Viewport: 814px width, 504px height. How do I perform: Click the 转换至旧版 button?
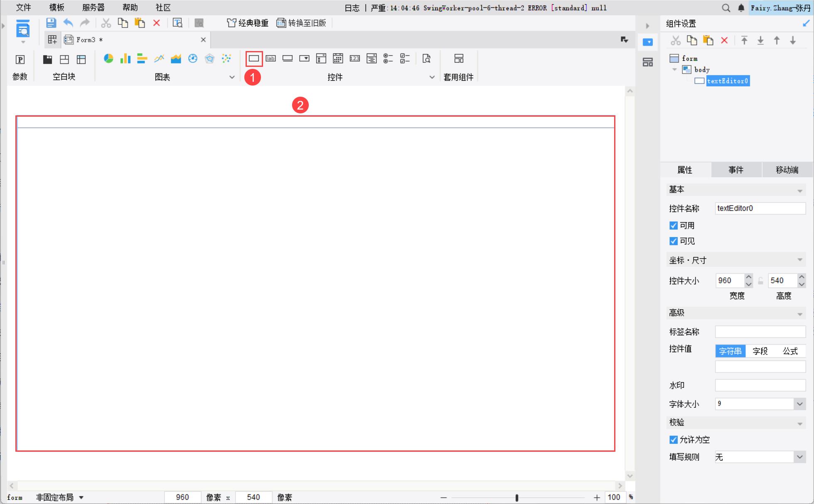(x=302, y=23)
